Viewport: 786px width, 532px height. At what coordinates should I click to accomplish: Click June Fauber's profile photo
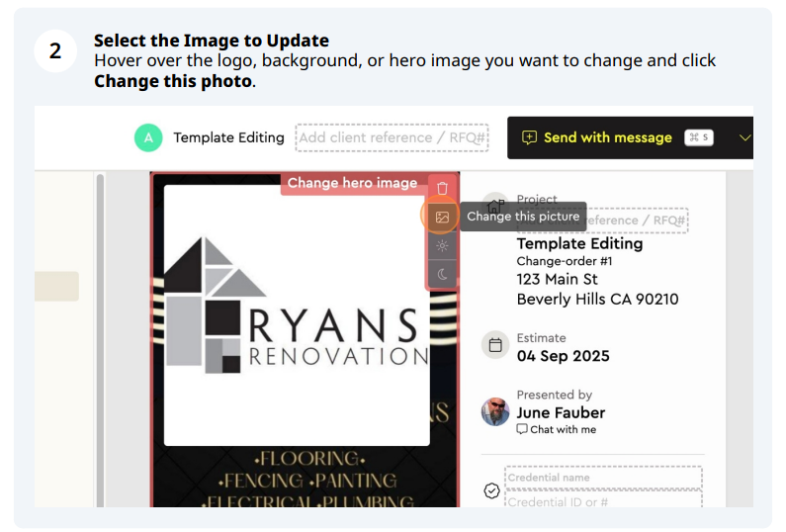point(495,412)
